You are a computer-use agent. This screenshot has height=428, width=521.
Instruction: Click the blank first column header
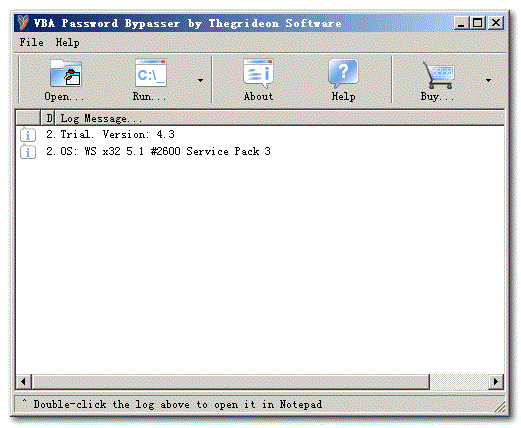[x=28, y=118]
